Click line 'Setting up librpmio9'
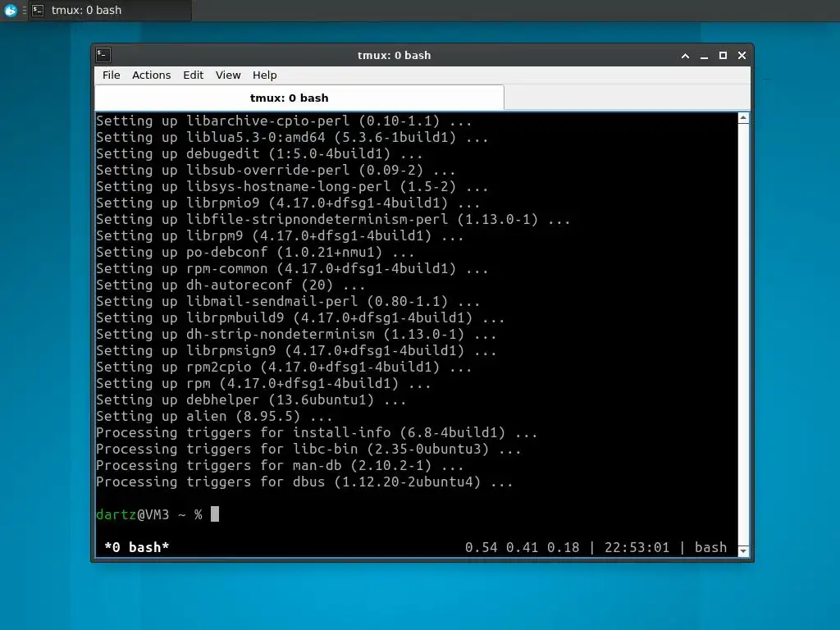 (288, 203)
